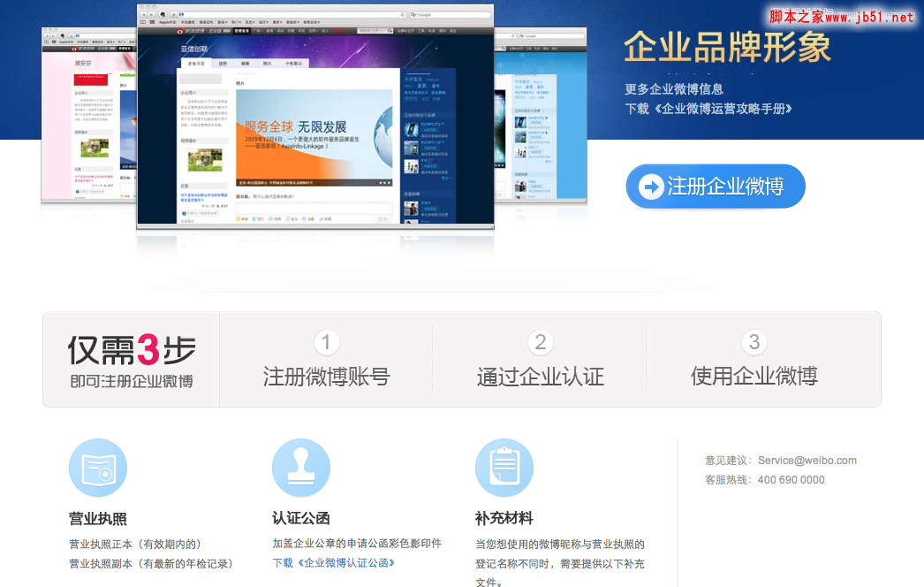Viewport: 924px width, 587px height.
Task: Click the arrow icon in 注册企业微博 button
Action: (651, 187)
